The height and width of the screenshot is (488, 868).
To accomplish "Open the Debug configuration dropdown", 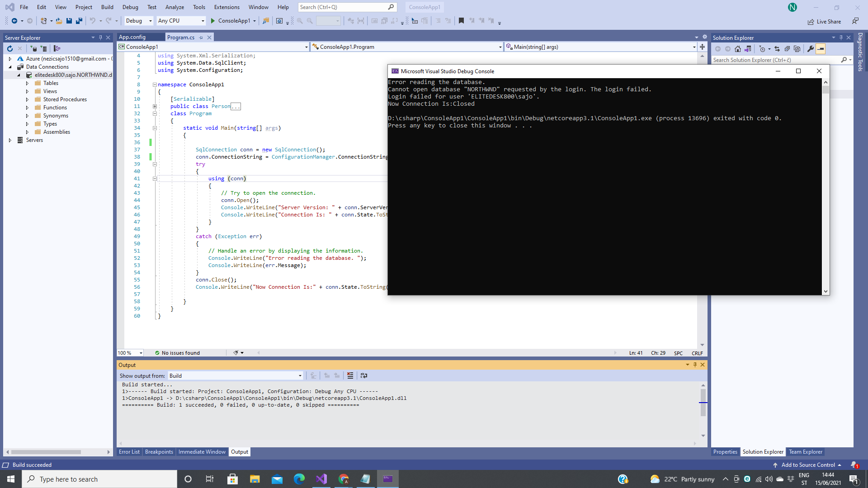I will click(x=139, y=21).
